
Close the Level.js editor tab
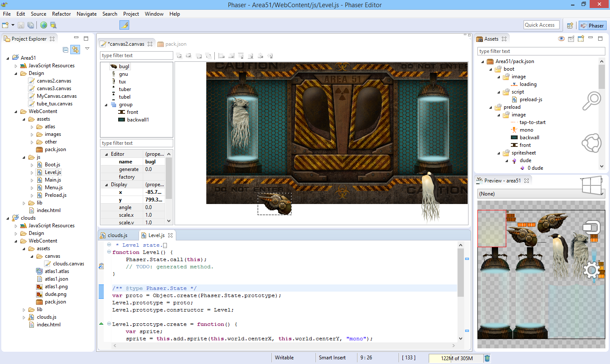point(170,235)
